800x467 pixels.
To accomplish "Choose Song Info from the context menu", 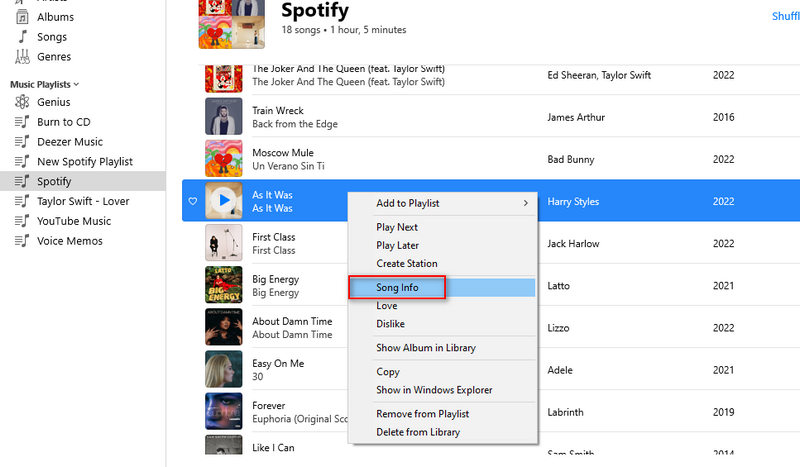I will tap(397, 288).
